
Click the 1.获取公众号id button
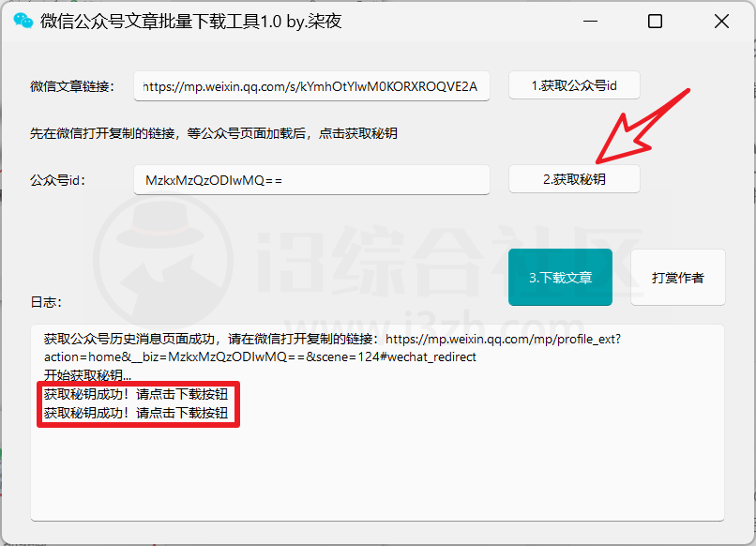pyautogui.click(x=574, y=85)
